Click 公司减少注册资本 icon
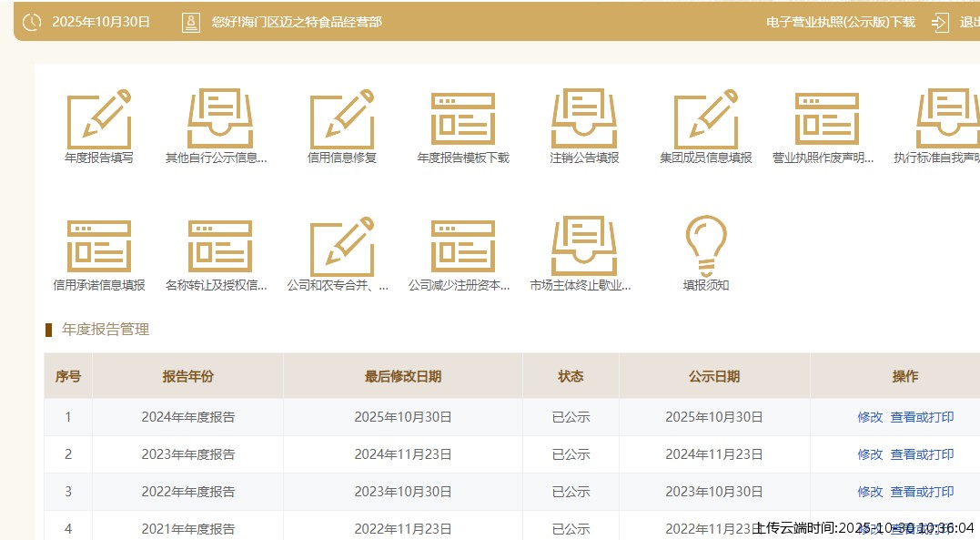 click(x=462, y=247)
